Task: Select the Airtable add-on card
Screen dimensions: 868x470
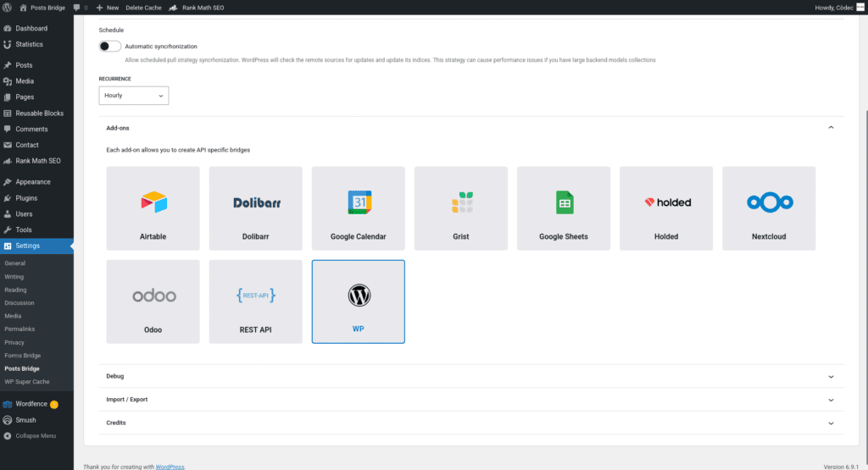Action: pyautogui.click(x=153, y=208)
